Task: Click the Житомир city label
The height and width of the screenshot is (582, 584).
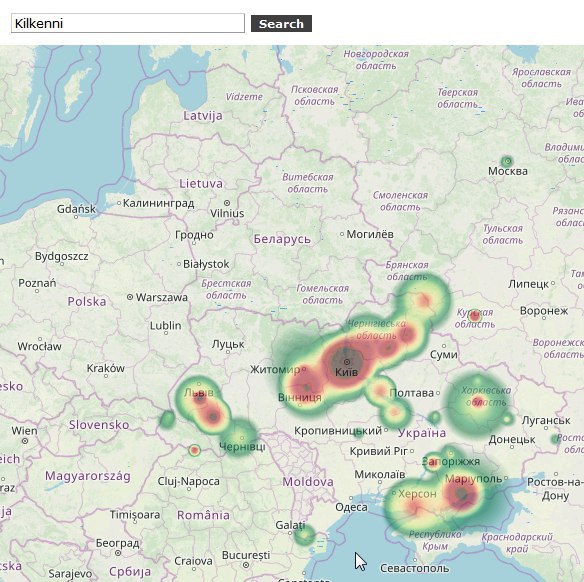Action: (x=275, y=370)
